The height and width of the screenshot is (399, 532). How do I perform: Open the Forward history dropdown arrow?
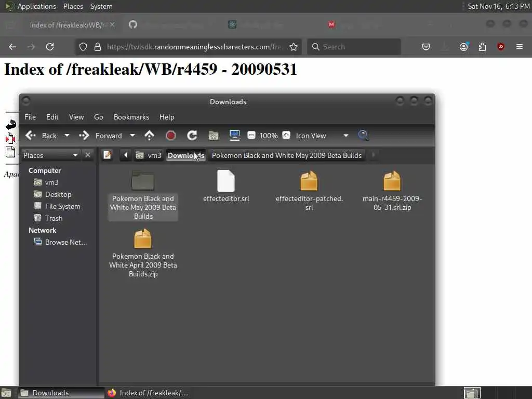(x=132, y=136)
